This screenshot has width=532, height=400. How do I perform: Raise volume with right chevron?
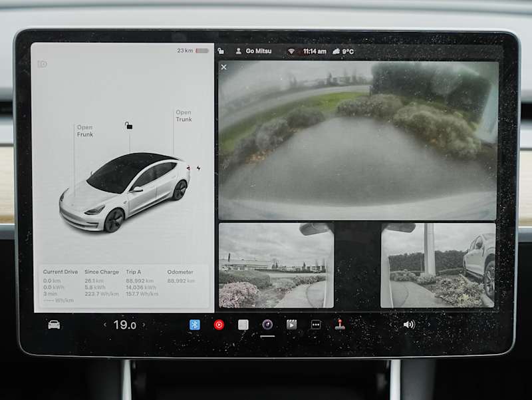[x=429, y=325]
